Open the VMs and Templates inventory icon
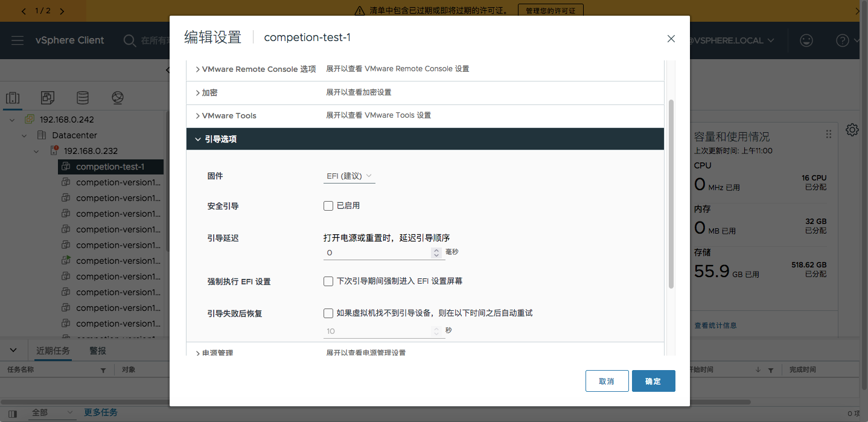The height and width of the screenshot is (422, 868). [48, 98]
